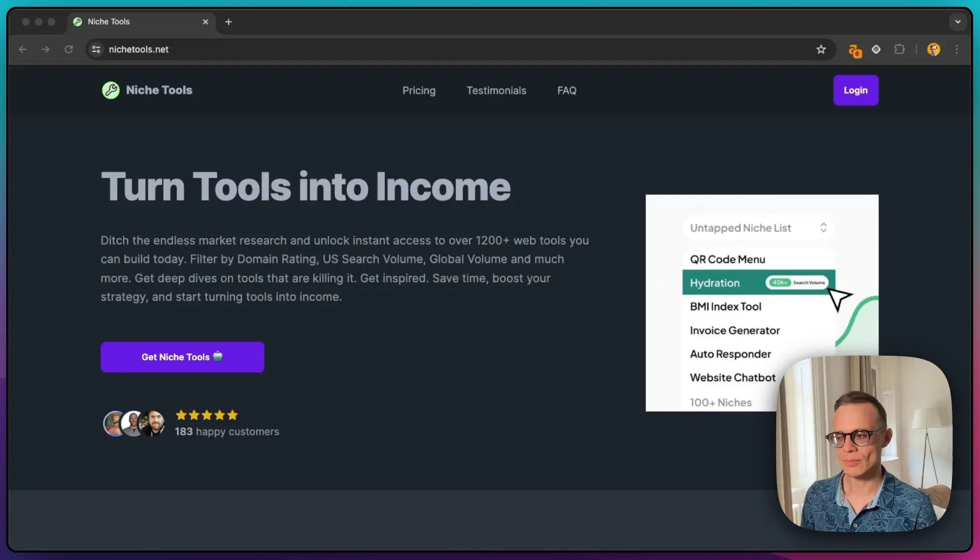Click the five gold stars rating
980x560 pixels.
pyautogui.click(x=207, y=415)
